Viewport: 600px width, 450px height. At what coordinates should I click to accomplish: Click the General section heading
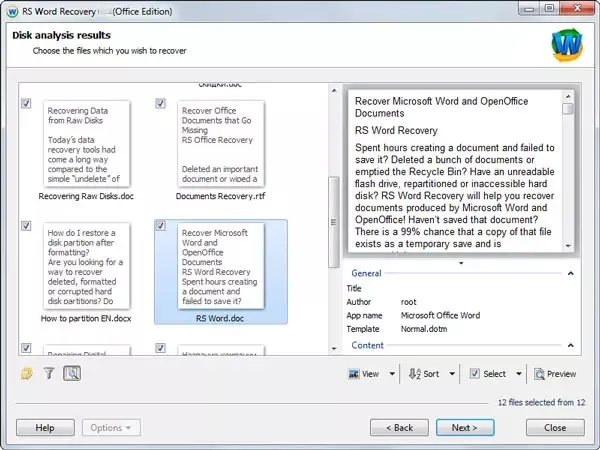(x=366, y=273)
